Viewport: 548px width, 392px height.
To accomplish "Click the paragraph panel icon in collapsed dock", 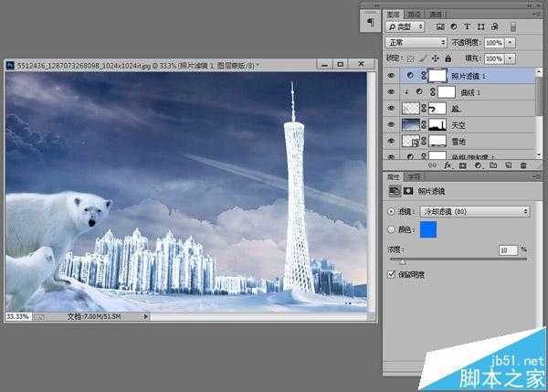I will tap(370, 22).
